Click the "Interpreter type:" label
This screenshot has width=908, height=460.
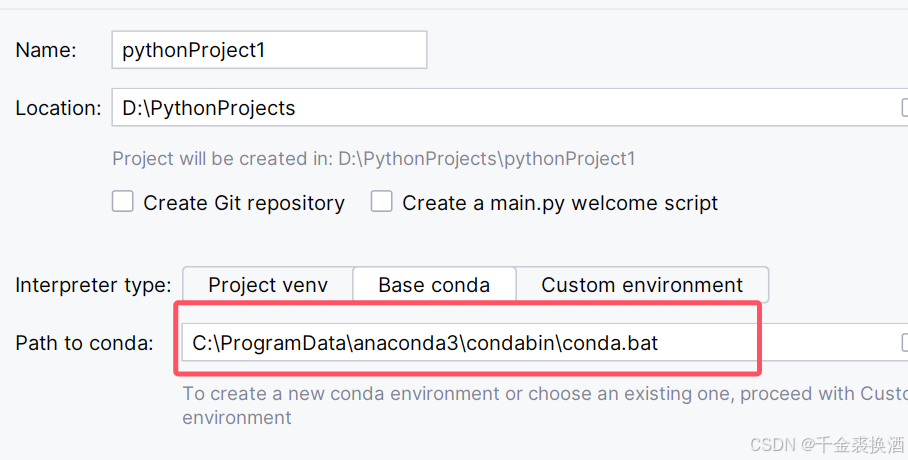93,285
